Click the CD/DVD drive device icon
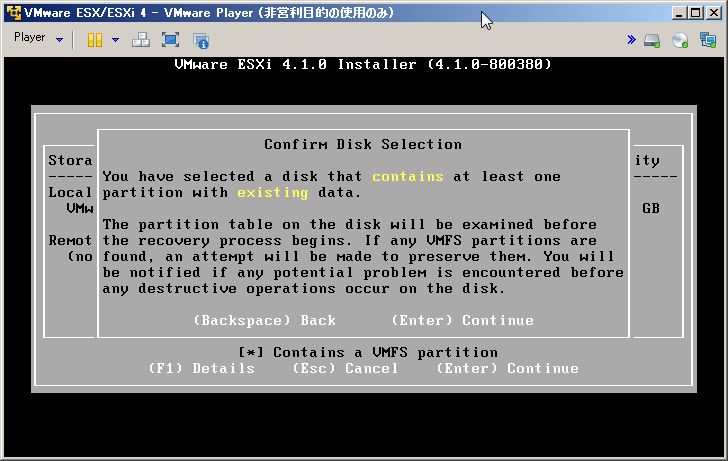This screenshot has width=728, height=461. (x=680, y=40)
